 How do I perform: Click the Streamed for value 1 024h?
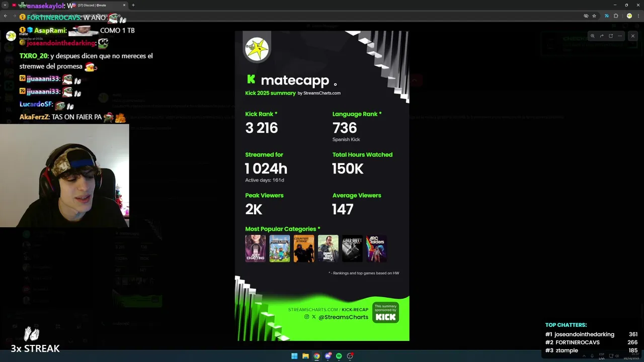point(266,168)
